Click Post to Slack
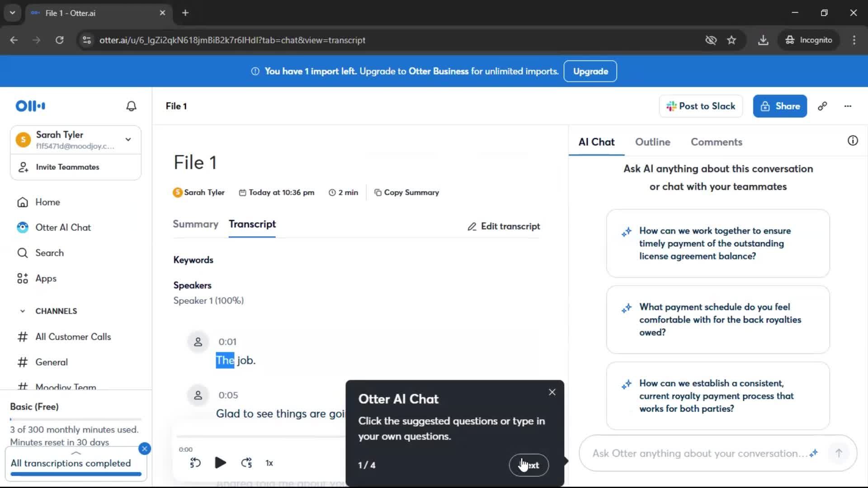The width and height of the screenshot is (868, 488). click(701, 106)
